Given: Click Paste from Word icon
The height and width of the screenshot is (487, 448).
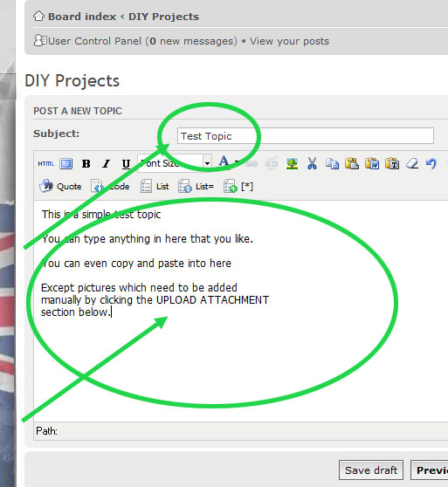Looking at the screenshot, I should coord(372,163).
